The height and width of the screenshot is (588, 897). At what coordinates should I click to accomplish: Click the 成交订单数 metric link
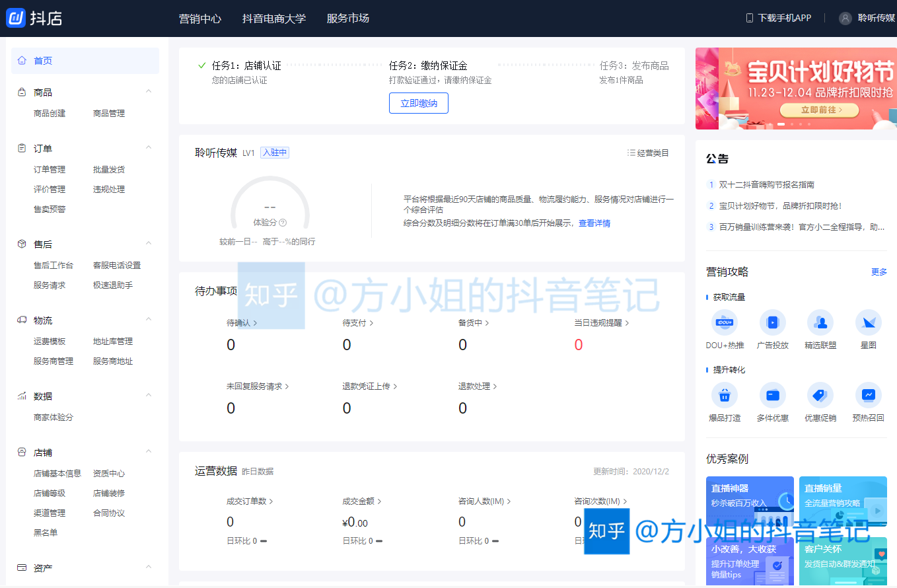point(250,501)
